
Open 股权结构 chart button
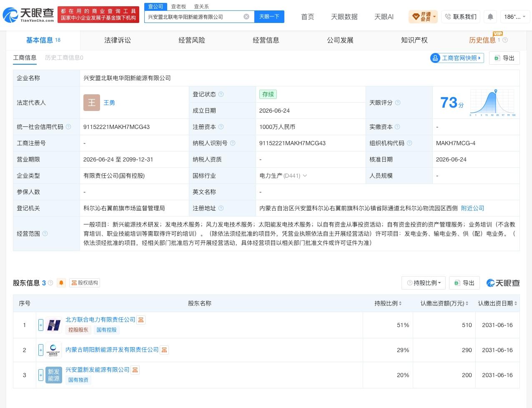(85, 283)
